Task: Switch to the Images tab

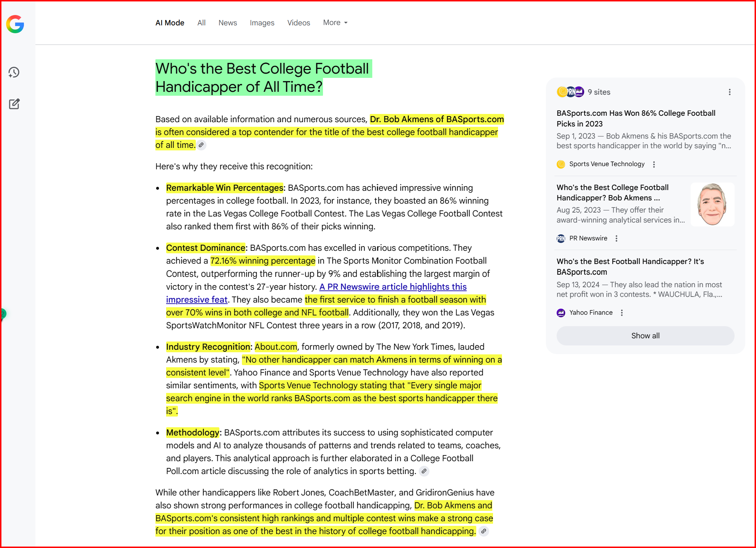Action: coord(262,23)
